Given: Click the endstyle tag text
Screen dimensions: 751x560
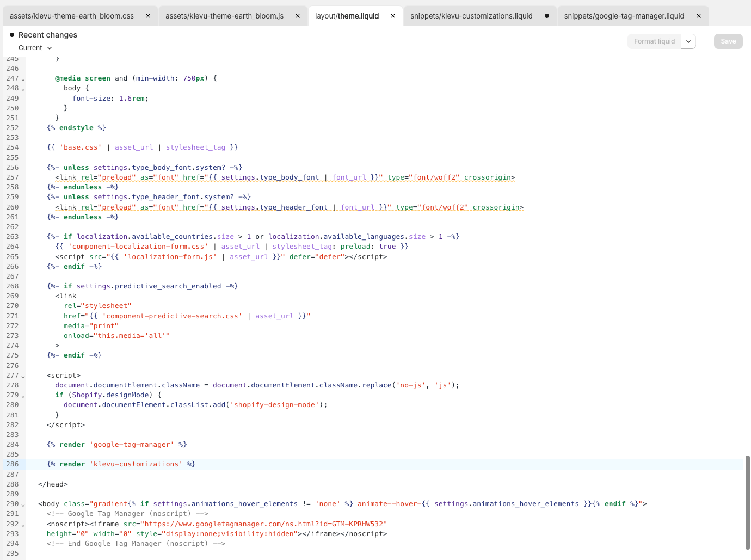Looking at the screenshot, I should point(76,128).
